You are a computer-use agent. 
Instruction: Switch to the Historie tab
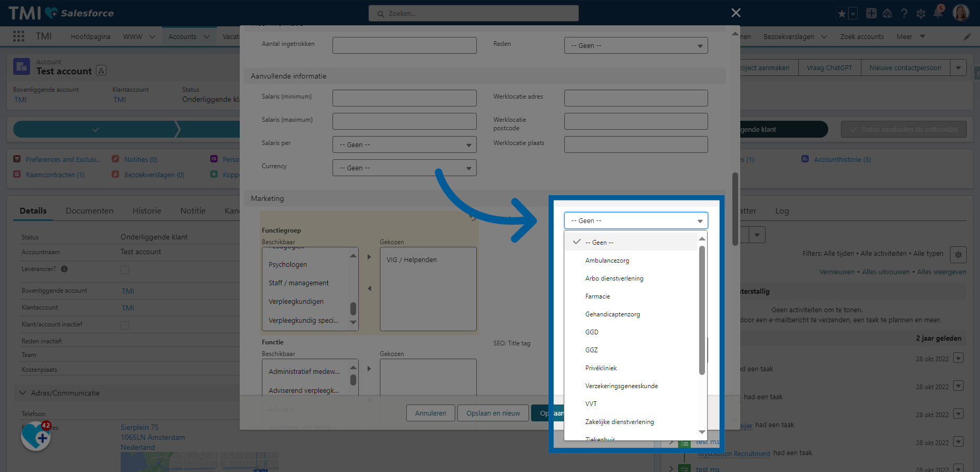point(147,211)
